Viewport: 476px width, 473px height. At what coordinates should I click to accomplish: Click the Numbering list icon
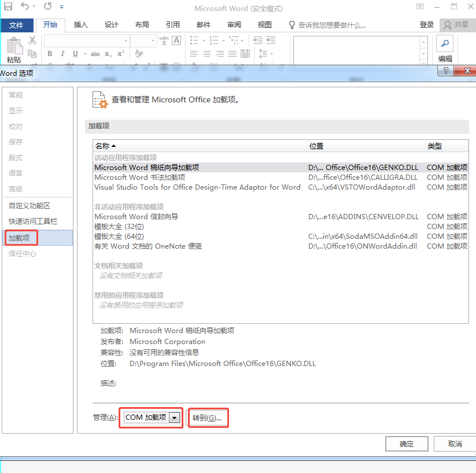click(214, 40)
